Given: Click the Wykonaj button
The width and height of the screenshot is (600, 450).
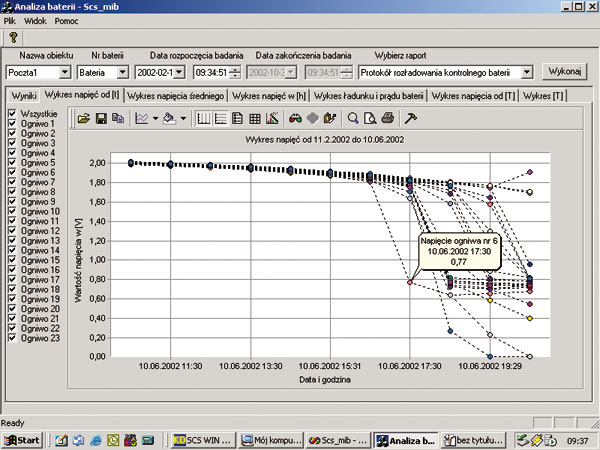Looking at the screenshot, I should click(x=564, y=72).
